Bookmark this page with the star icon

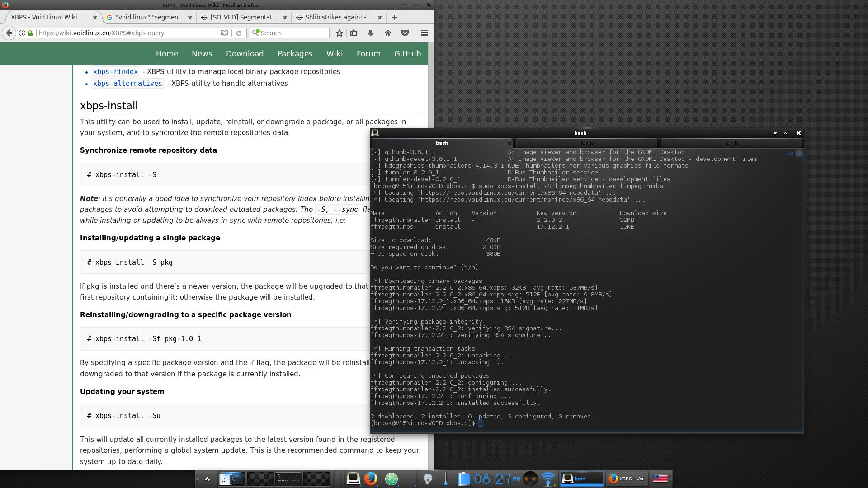pos(340,33)
